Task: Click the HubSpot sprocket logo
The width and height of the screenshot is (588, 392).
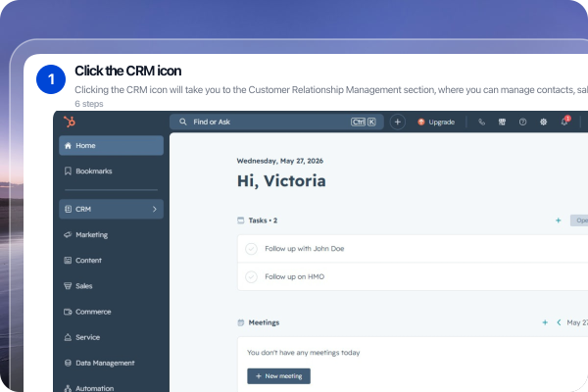Action: 70,122
